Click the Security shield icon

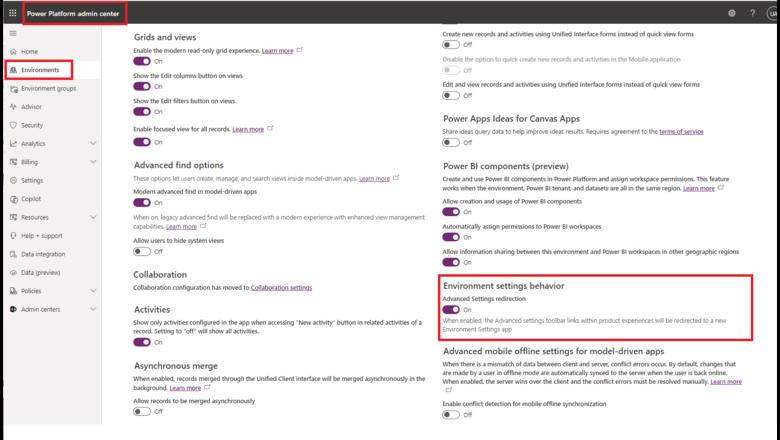pos(13,125)
